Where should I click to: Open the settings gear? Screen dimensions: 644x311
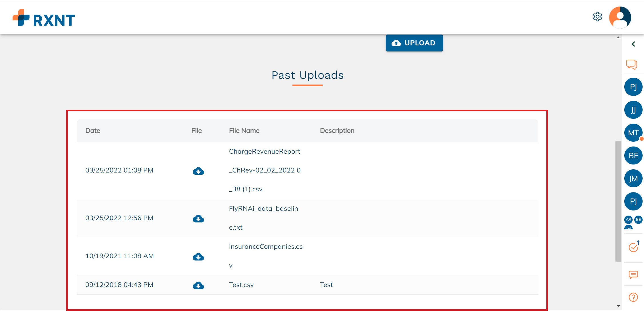coord(597,17)
